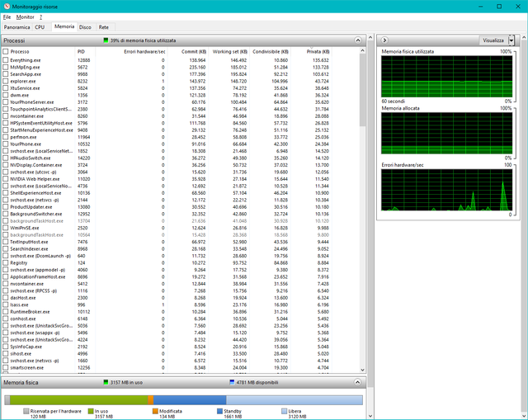Check the Registry process checkbox
Image resolution: width=528 pixels, height=420 pixels.
pyautogui.click(x=6, y=262)
